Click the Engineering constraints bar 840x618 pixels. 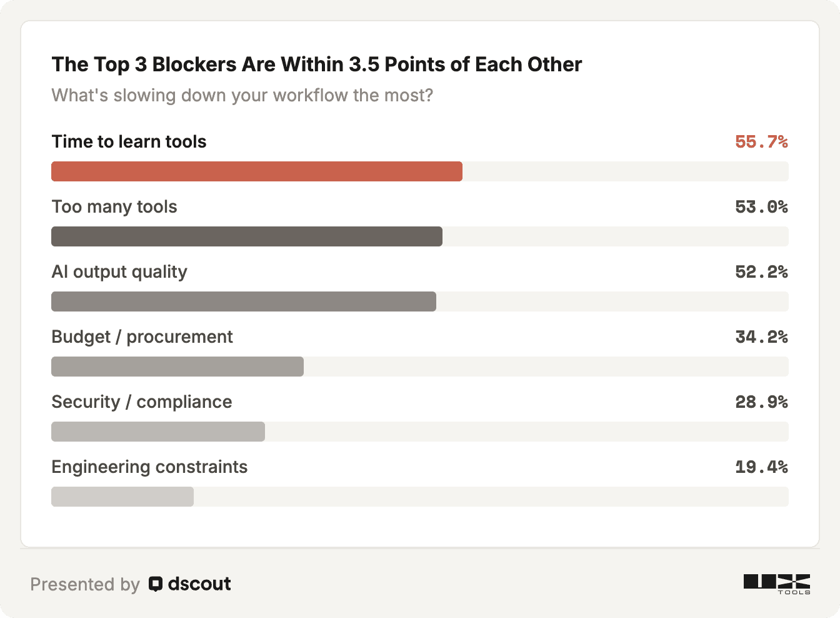(122, 497)
